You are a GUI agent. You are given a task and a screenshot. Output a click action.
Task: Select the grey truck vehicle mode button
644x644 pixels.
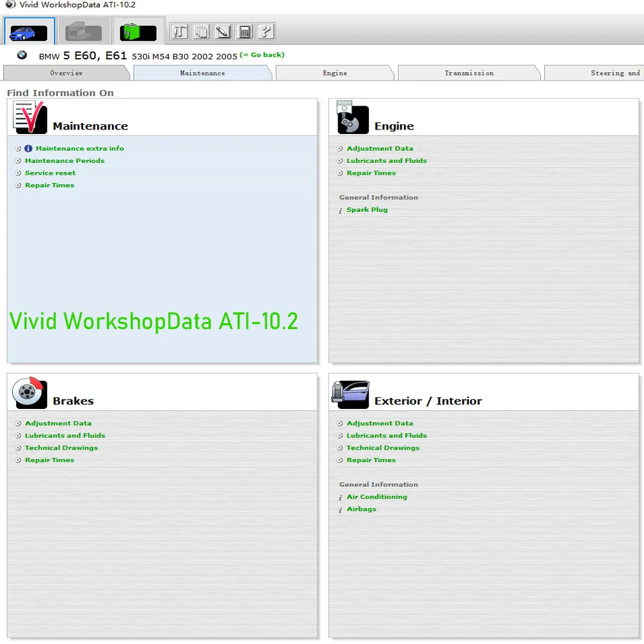[x=84, y=31]
